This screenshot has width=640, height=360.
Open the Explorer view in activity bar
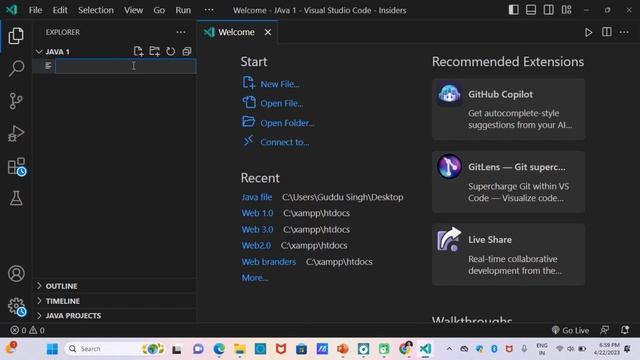click(x=16, y=36)
